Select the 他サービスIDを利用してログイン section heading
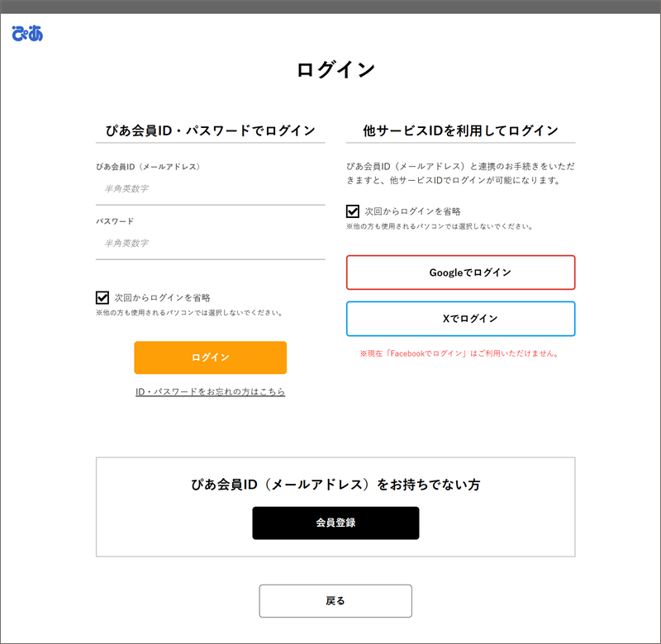 (460, 130)
